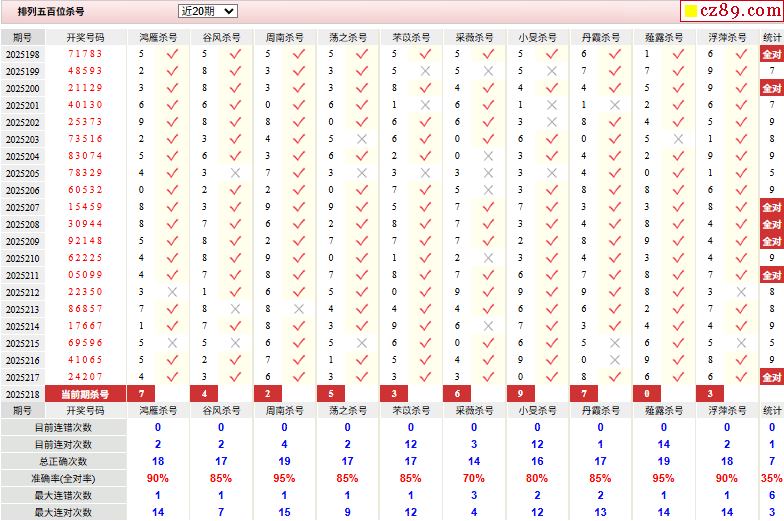Click the red current kill number 5 under 荡之杀号

coord(330,394)
